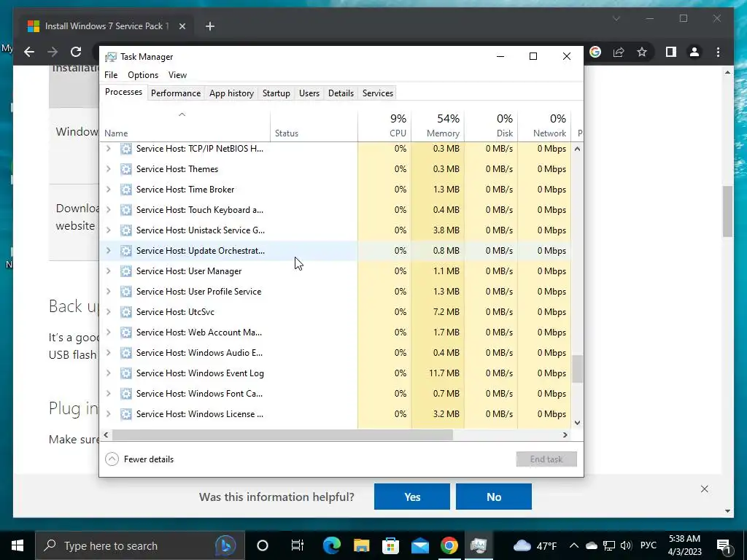Go back in Chrome browser
Viewport: 747px width, 560px height.
point(29,52)
